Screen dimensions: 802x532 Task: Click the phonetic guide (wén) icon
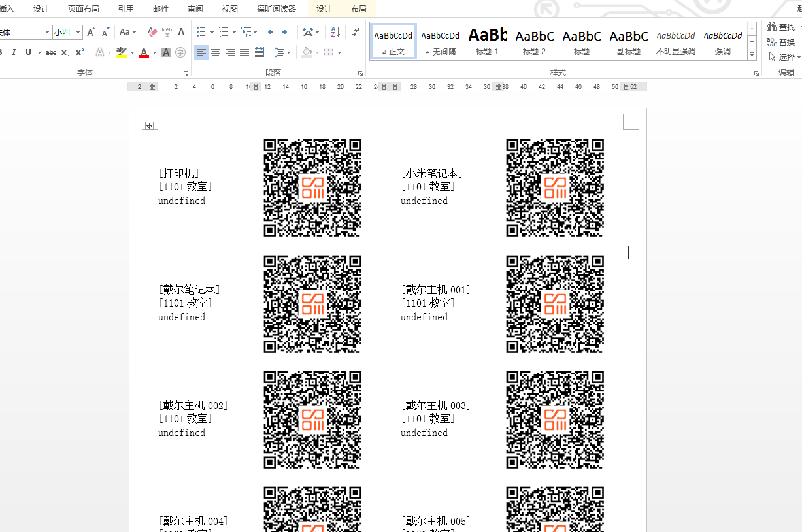pyautogui.click(x=167, y=32)
